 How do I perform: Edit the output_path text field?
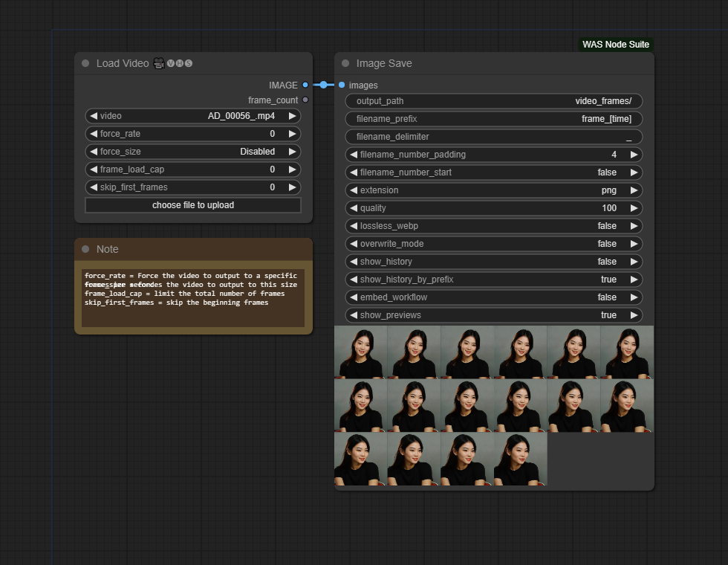[x=494, y=101]
